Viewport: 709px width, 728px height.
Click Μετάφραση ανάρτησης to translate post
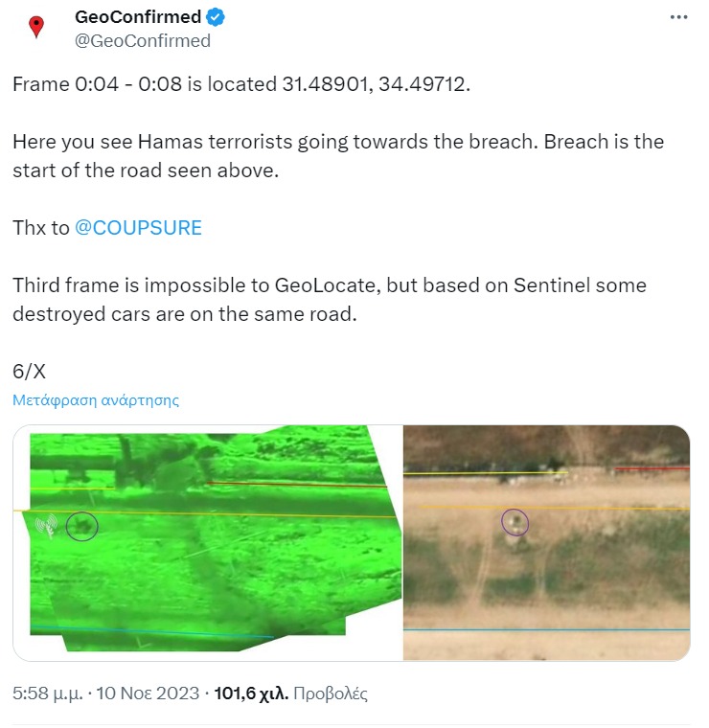tap(96, 400)
